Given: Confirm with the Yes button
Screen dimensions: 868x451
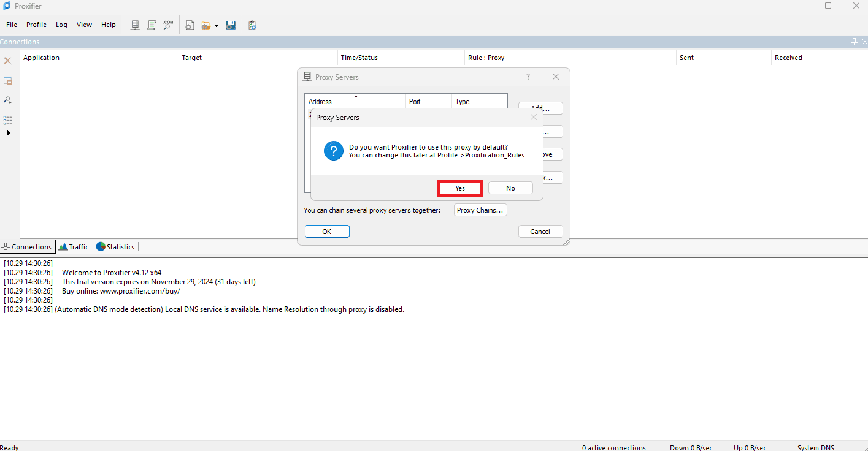Looking at the screenshot, I should click(x=460, y=188).
